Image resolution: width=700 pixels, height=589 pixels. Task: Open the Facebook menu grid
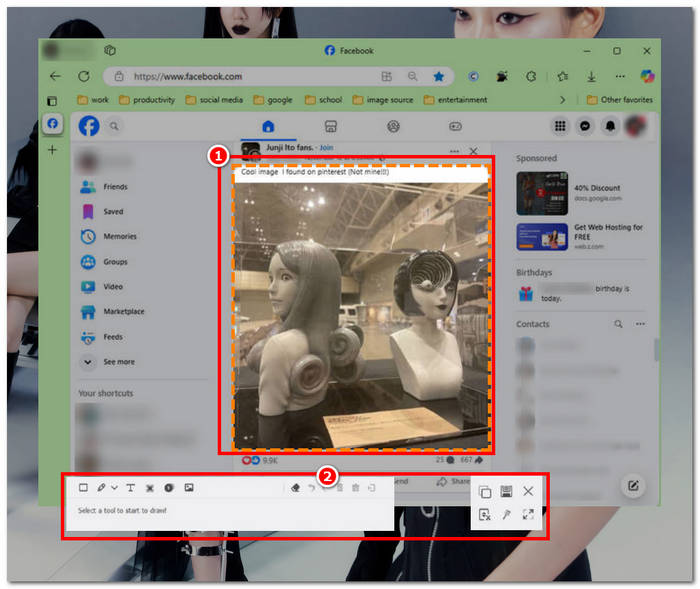click(560, 126)
